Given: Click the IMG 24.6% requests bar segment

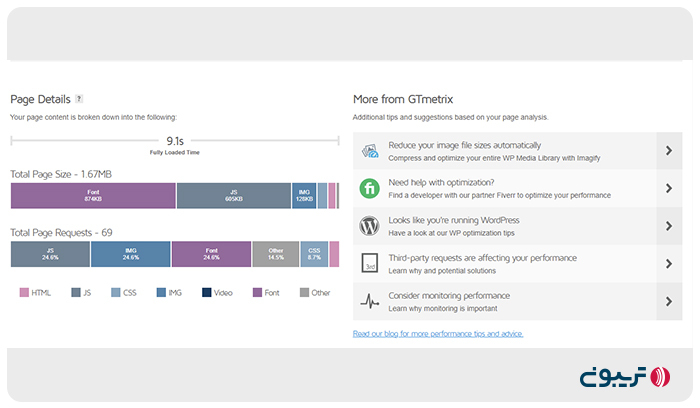Looking at the screenshot, I should (131, 254).
